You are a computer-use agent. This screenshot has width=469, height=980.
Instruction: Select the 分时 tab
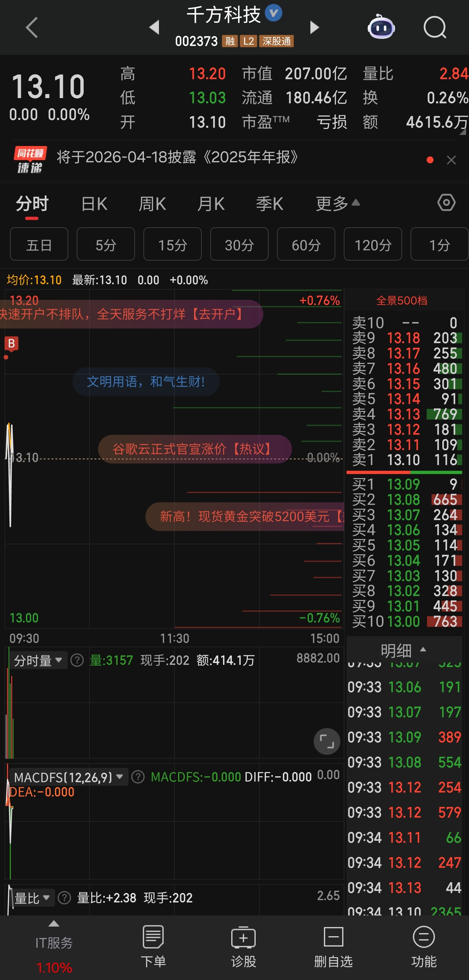pos(32,204)
